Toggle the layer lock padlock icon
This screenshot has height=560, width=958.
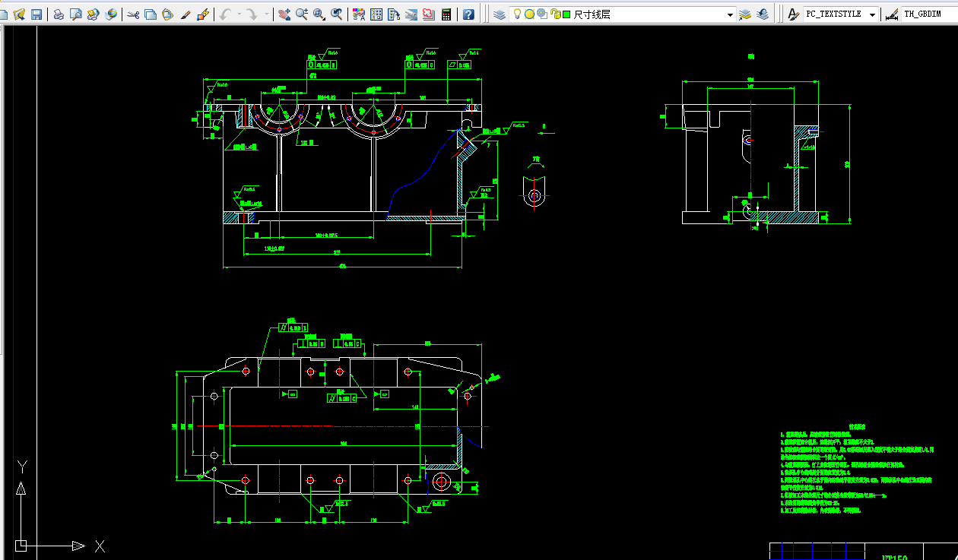click(555, 14)
